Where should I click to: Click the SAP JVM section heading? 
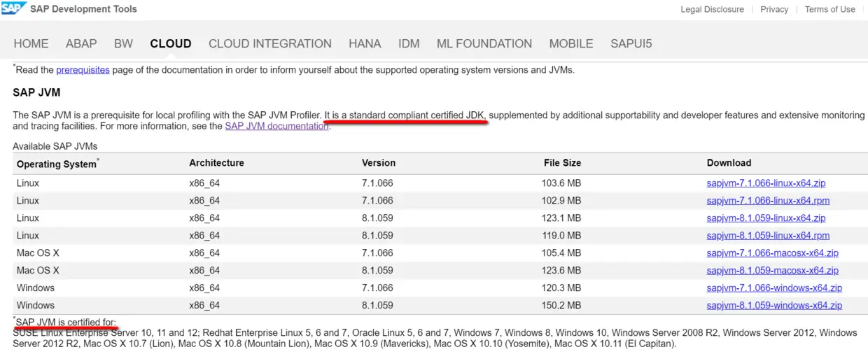(x=36, y=92)
